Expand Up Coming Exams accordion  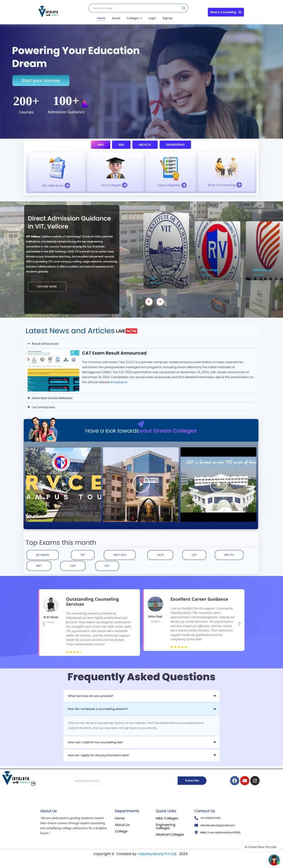43,407
